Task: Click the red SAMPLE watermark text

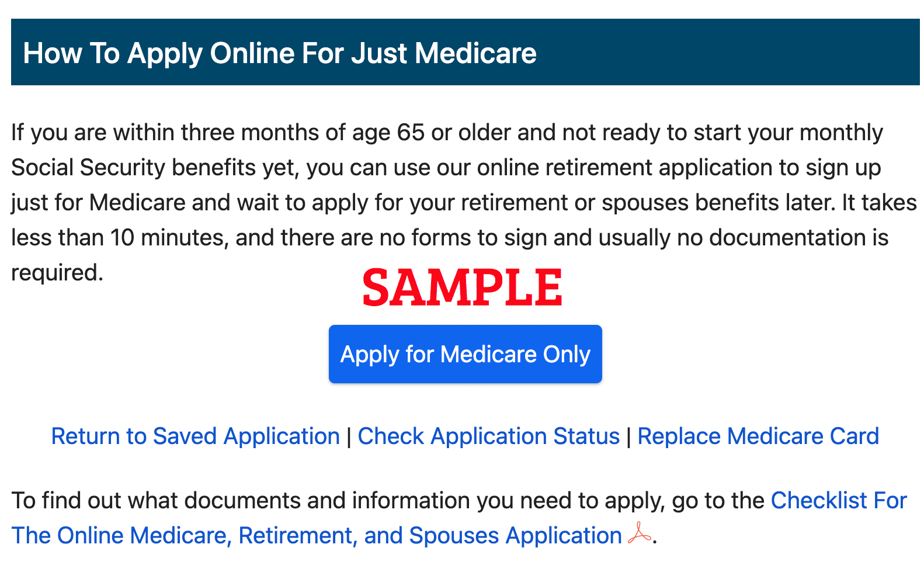Action: point(462,287)
